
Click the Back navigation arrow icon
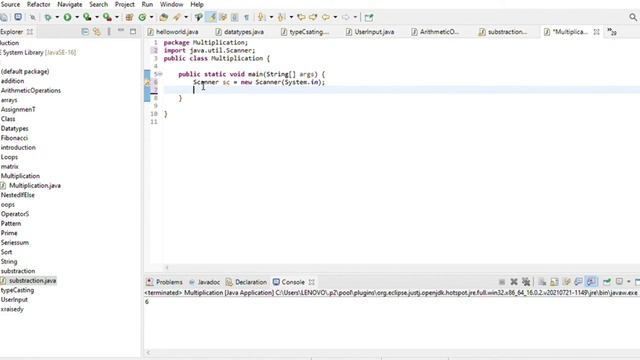(326, 17)
